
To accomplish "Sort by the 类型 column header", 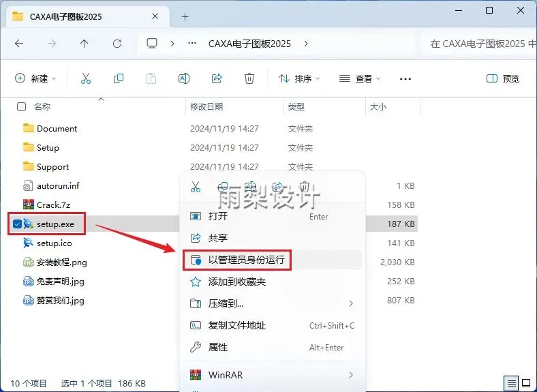I will click(296, 107).
